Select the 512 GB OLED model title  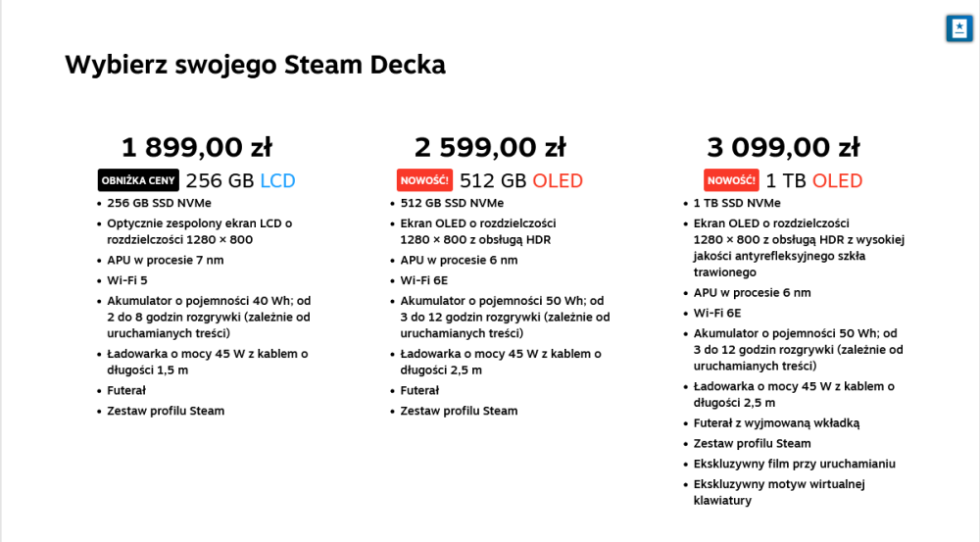click(520, 181)
